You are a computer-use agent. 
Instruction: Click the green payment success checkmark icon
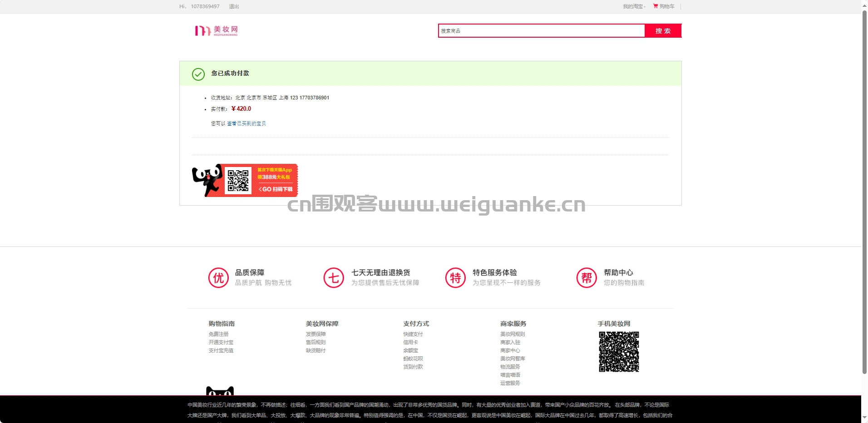[x=198, y=74]
